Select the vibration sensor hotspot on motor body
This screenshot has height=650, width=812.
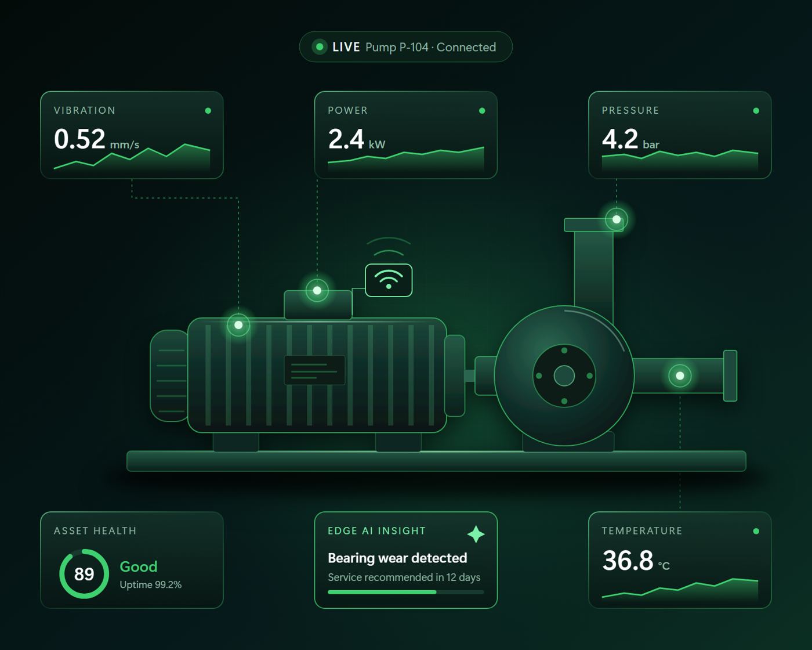[238, 325]
